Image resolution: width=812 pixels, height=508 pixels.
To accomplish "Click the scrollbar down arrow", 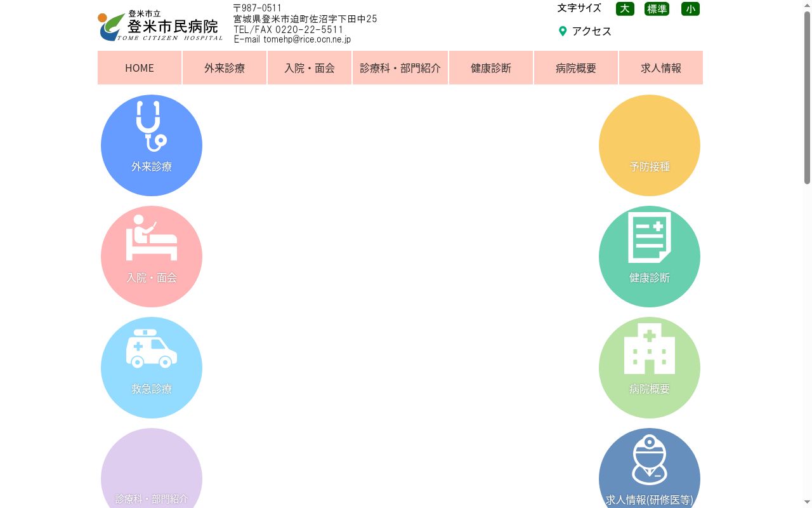I will coord(807,503).
